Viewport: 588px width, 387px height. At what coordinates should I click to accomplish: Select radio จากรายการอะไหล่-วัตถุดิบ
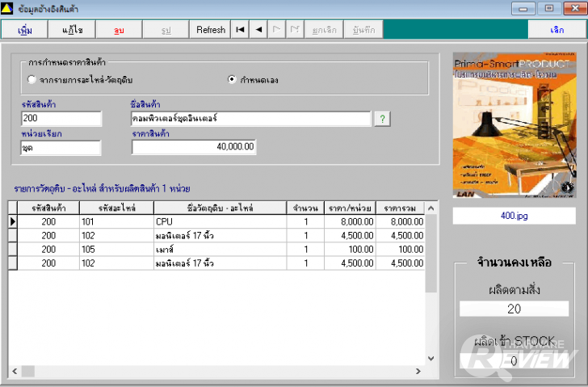pyautogui.click(x=31, y=79)
